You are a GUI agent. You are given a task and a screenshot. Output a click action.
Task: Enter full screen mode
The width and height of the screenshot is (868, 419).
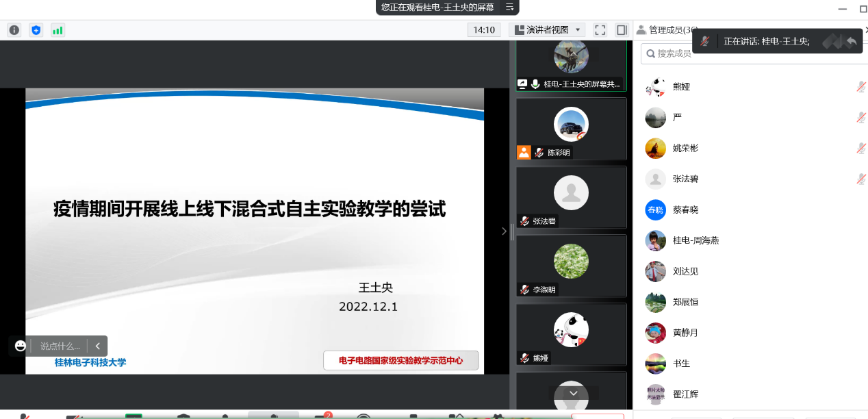pos(600,30)
